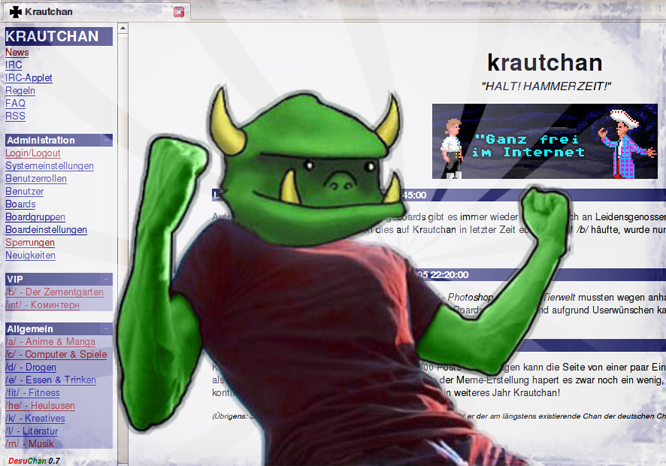The height and width of the screenshot is (466, 666).
Task: Open Benutzerrollen link
Action: (x=36, y=178)
